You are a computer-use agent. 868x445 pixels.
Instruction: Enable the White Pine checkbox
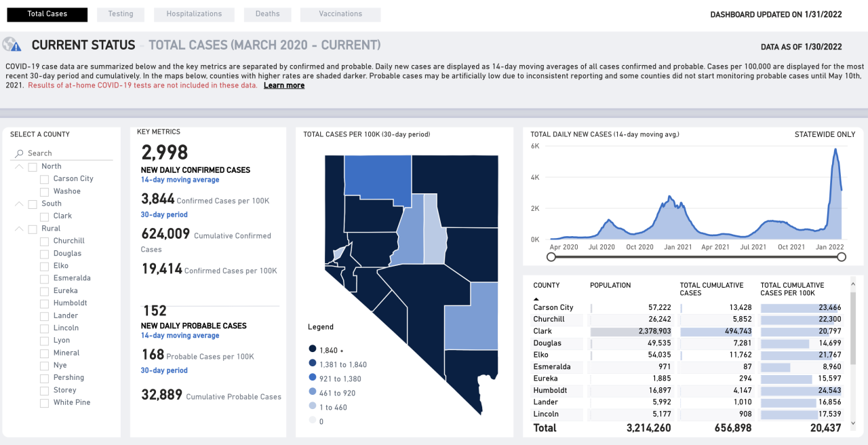coord(45,403)
